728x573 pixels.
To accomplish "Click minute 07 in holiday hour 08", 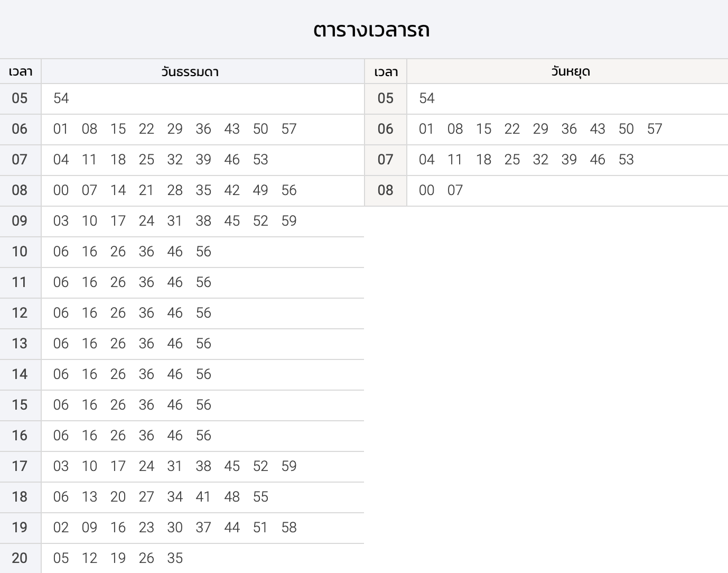I will pyautogui.click(x=455, y=190).
